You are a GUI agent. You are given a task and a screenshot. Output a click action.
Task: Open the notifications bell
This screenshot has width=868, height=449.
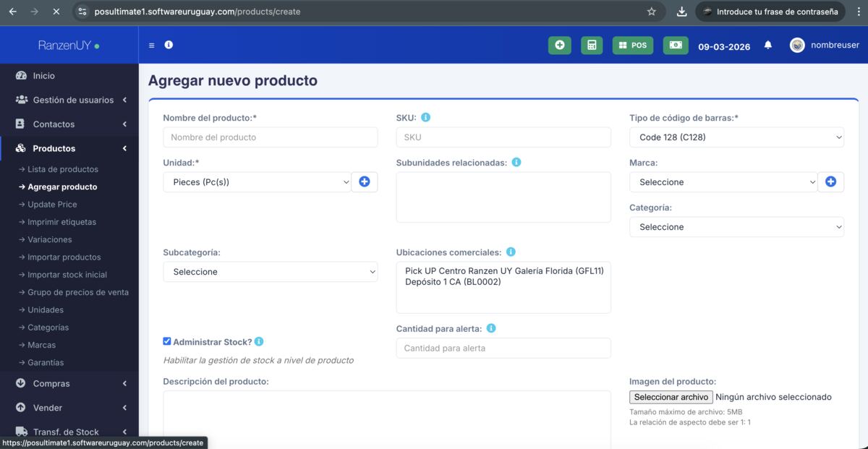click(768, 45)
